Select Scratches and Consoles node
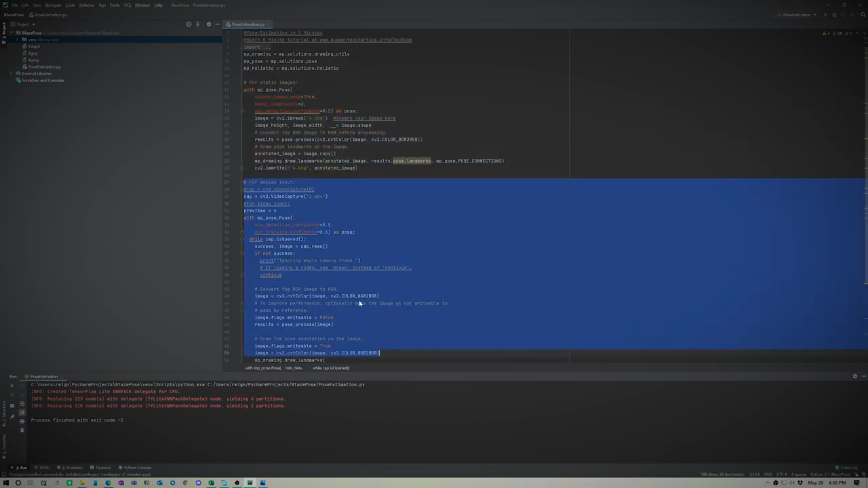868x488 pixels. coord(43,80)
